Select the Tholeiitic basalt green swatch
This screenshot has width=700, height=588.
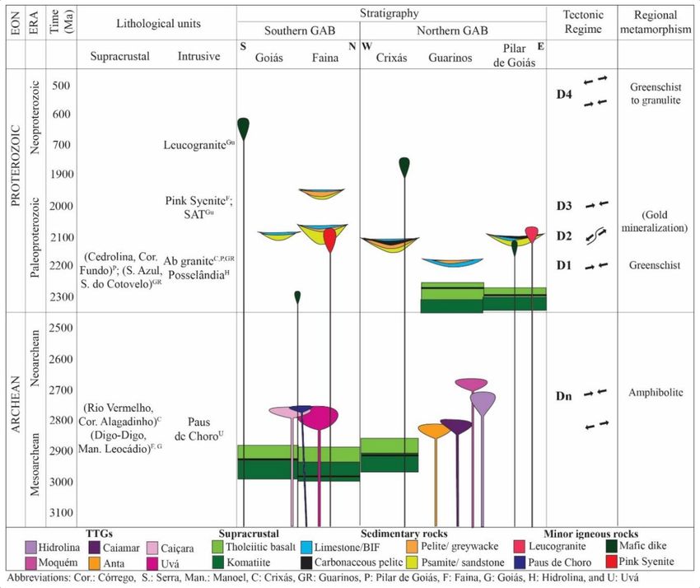pyautogui.click(x=217, y=547)
